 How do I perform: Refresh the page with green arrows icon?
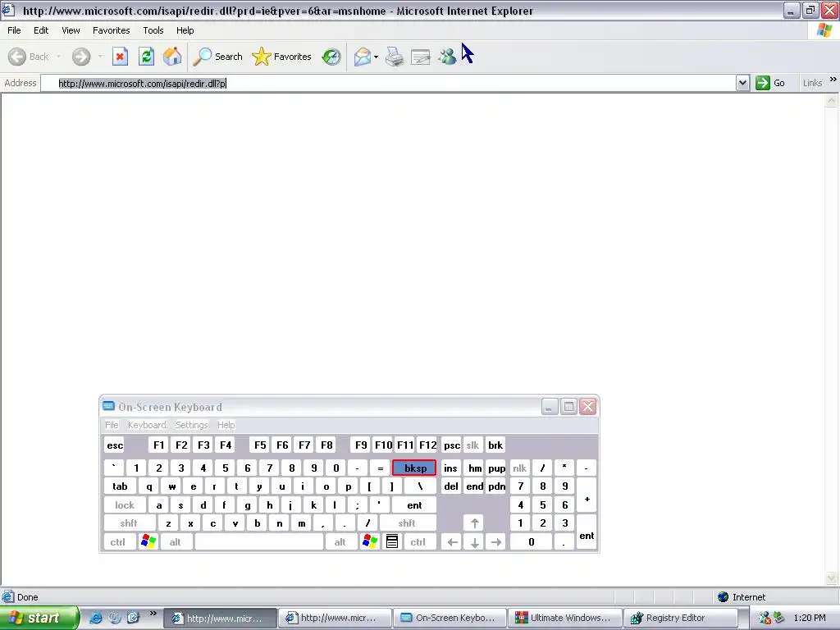pyautogui.click(x=146, y=57)
